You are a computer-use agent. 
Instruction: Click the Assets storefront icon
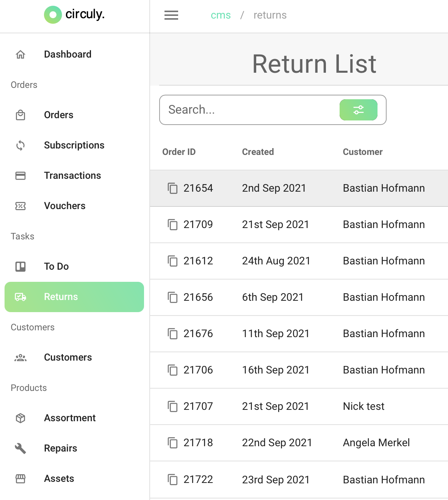click(20, 479)
